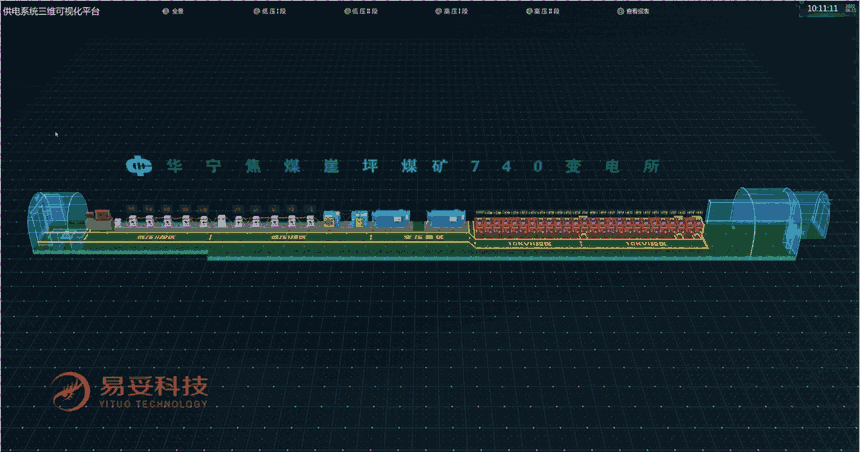
Task: Click the rightmost 10KV floor label
Action: pyautogui.click(x=645, y=243)
